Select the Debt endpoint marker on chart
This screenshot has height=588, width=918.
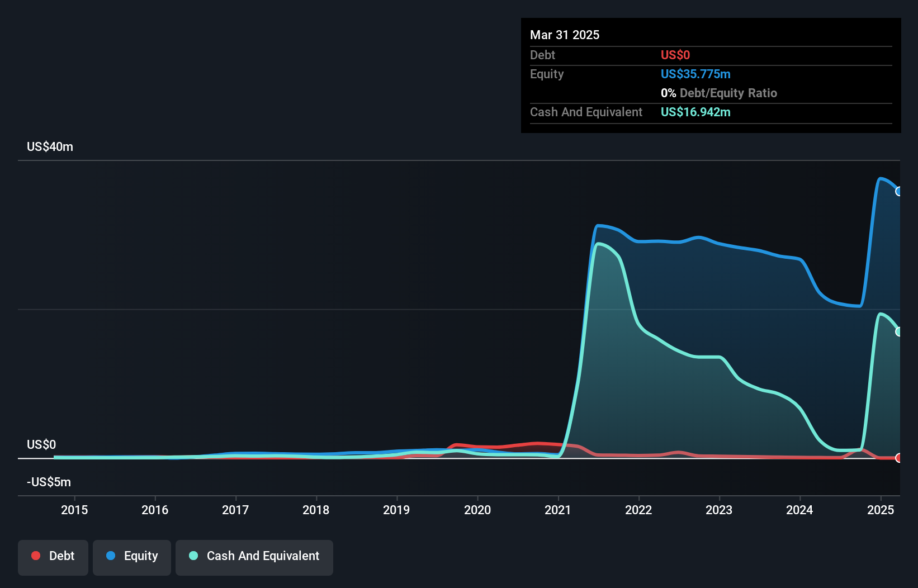pos(898,458)
